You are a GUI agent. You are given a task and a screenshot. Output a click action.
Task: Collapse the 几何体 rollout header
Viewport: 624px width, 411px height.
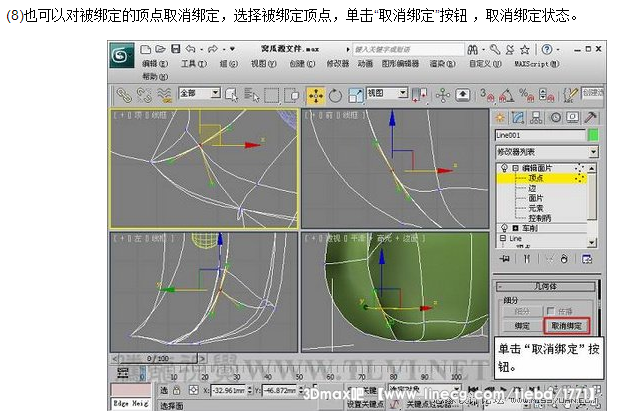coord(546,286)
